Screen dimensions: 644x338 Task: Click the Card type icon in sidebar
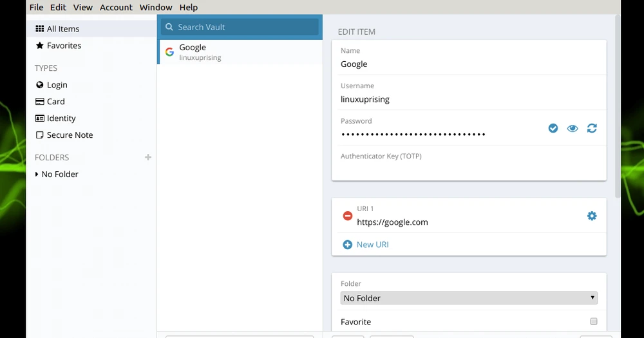click(x=40, y=102)
